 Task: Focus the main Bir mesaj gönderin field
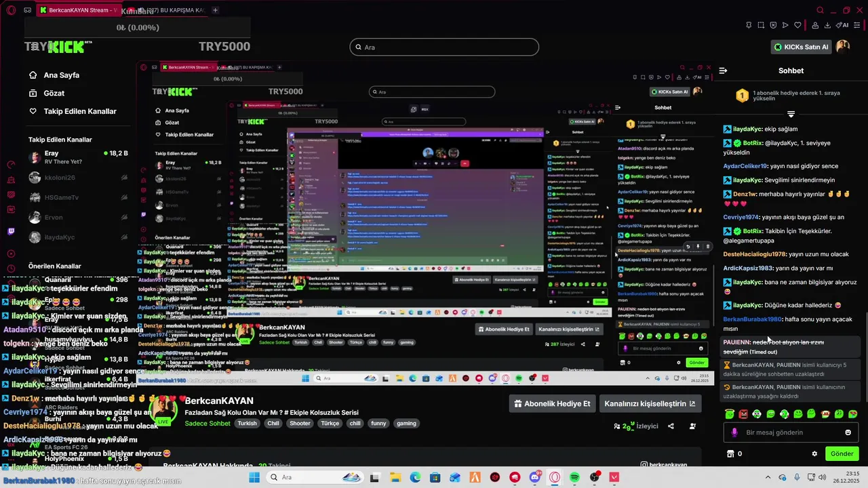point(790,432)
